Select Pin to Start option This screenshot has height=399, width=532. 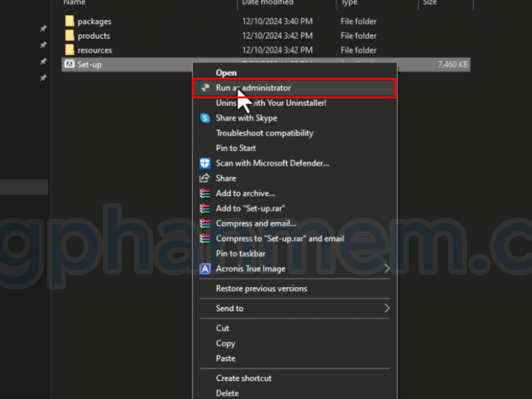[x=235, y=148]
